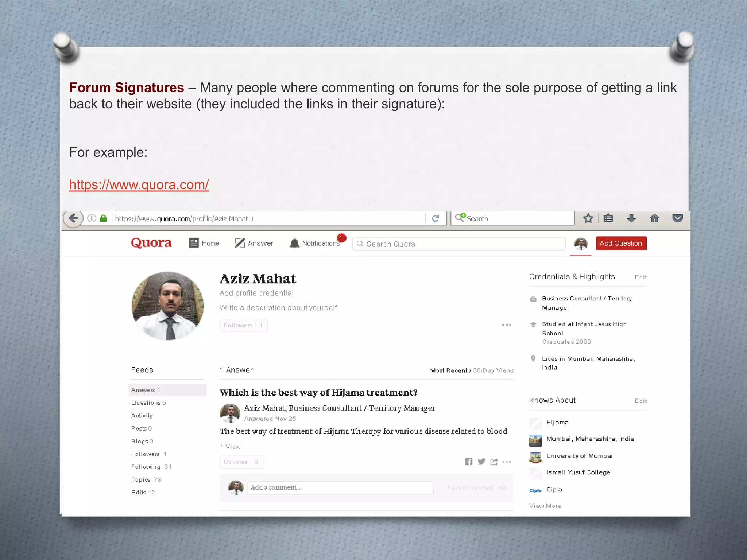Open the downloads arrow icon
Image resolution: width=747 pixels, height=560 pixels.
tap(631, 218)
